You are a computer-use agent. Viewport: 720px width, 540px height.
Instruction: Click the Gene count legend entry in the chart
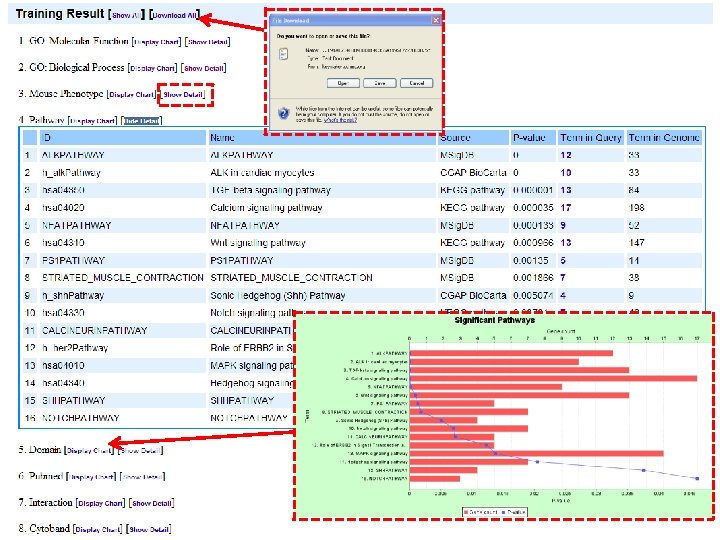pos(480,512)
